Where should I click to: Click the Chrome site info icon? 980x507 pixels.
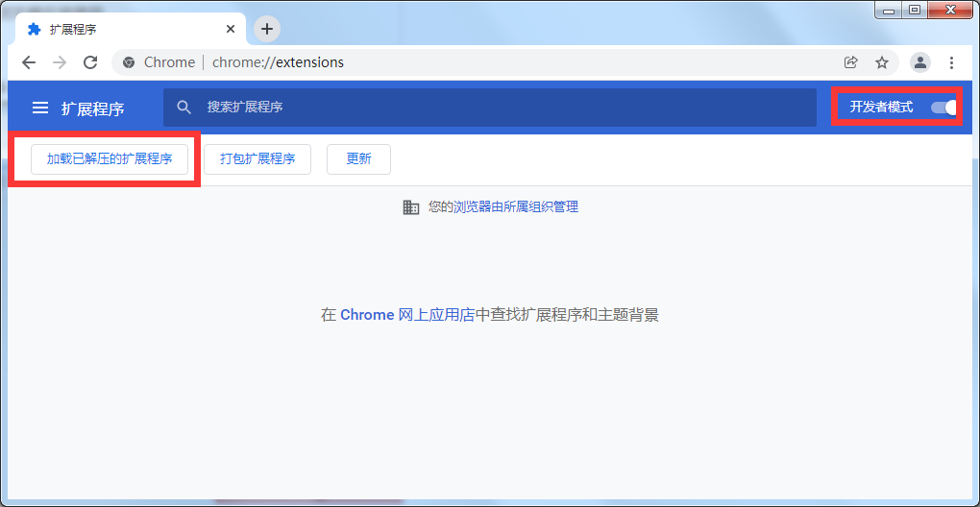coord(129,62)
